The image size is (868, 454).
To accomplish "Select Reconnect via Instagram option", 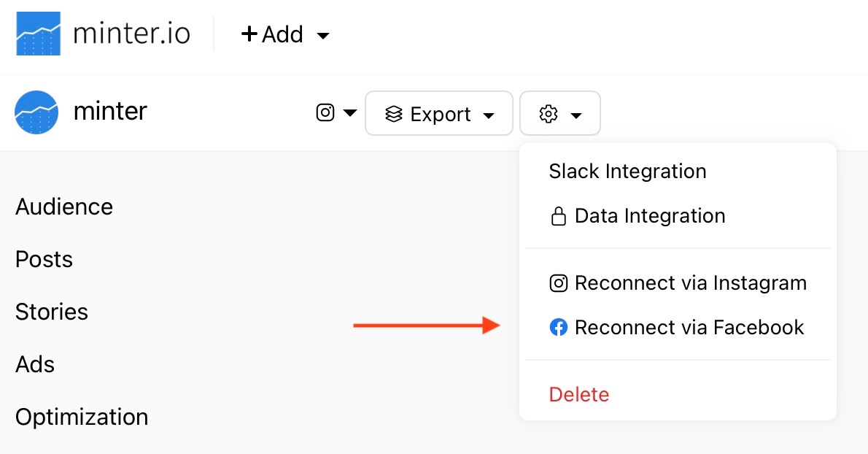I will pos(690,283).
